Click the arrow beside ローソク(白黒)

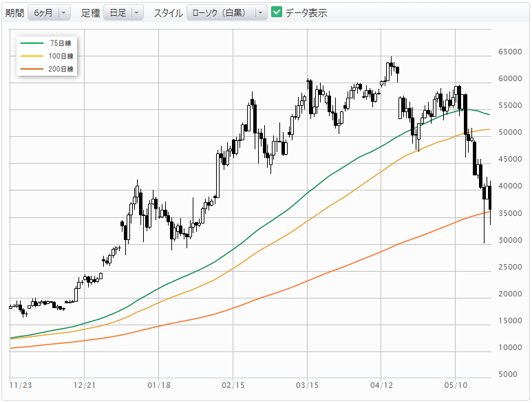tap(260, 13)
